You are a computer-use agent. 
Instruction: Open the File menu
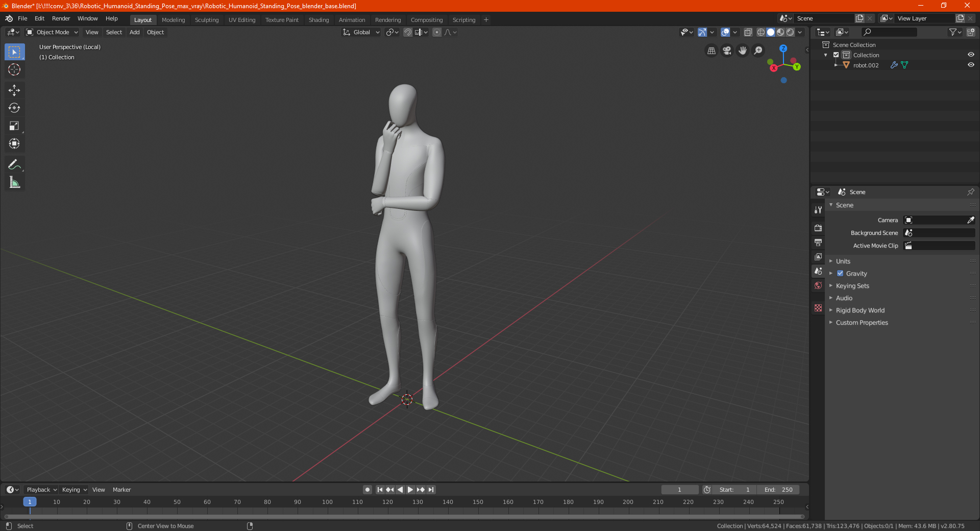[x=22, y=18]
